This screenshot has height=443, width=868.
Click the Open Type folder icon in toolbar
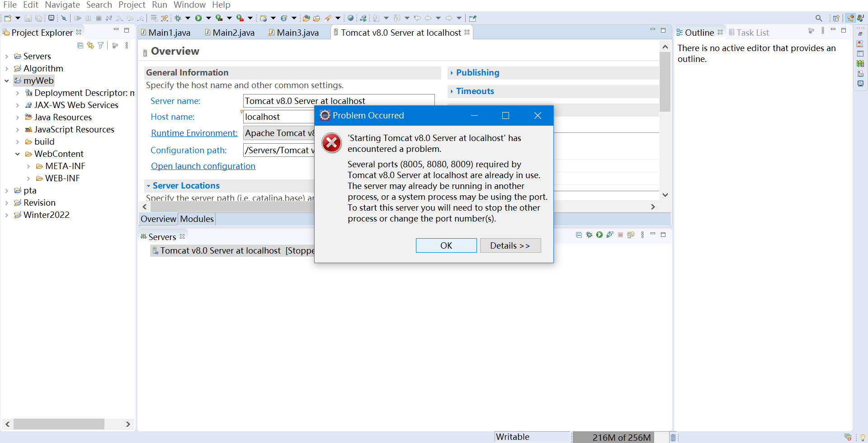click(307, 18)
